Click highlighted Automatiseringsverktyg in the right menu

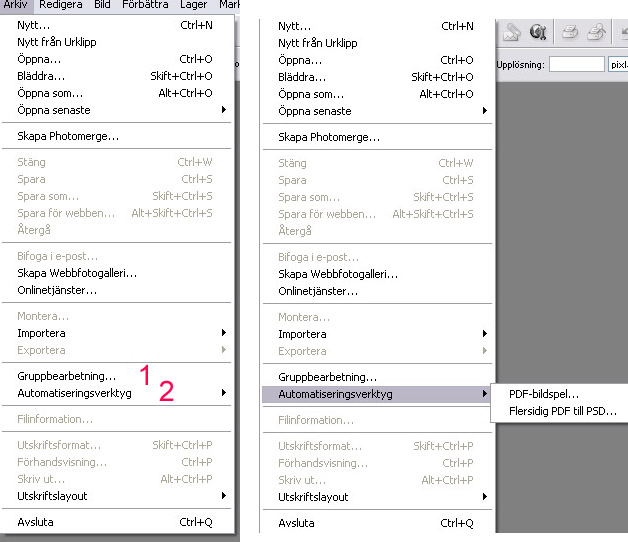pos(377,394)
